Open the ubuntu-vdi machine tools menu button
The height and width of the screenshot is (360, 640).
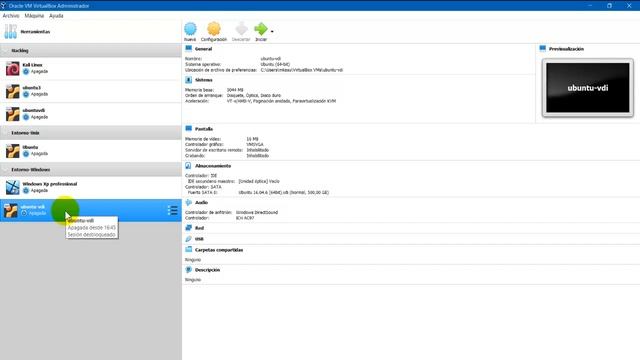coord(173,210)
